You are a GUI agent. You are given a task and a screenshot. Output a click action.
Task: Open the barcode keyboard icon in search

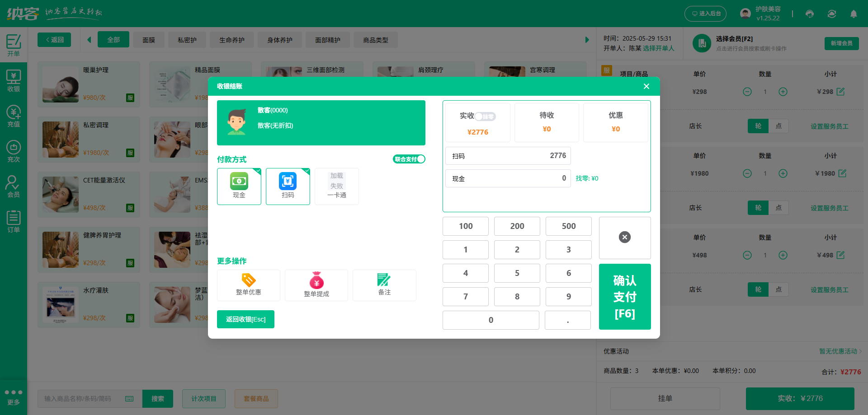click(129, 399)
